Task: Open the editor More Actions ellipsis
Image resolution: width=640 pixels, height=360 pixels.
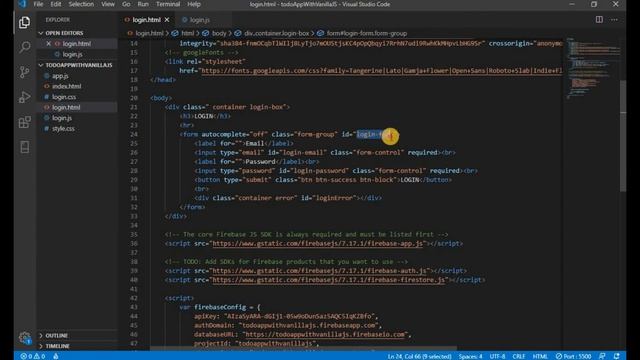Action: (614, 20)
